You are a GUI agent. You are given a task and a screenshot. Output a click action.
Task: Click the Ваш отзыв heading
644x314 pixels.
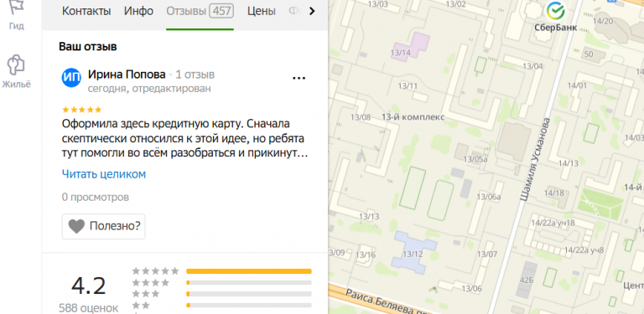[88, 46]
